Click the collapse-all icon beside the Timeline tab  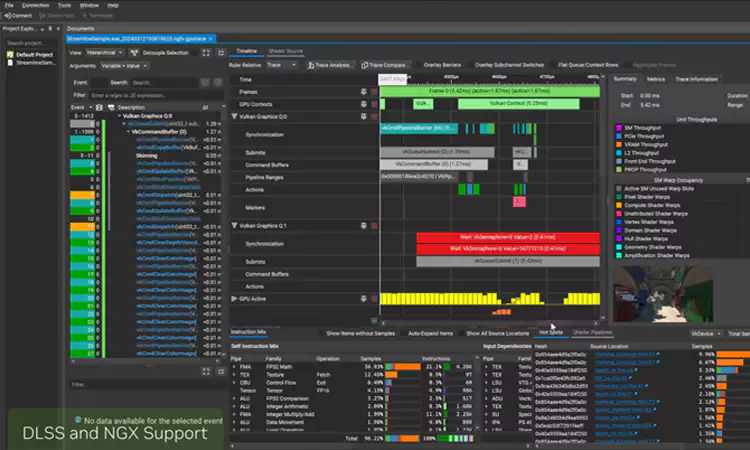point(221,53)
